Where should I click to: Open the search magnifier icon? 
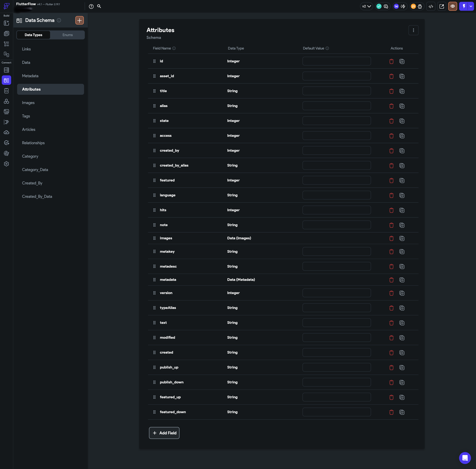[x=99, y=6]
